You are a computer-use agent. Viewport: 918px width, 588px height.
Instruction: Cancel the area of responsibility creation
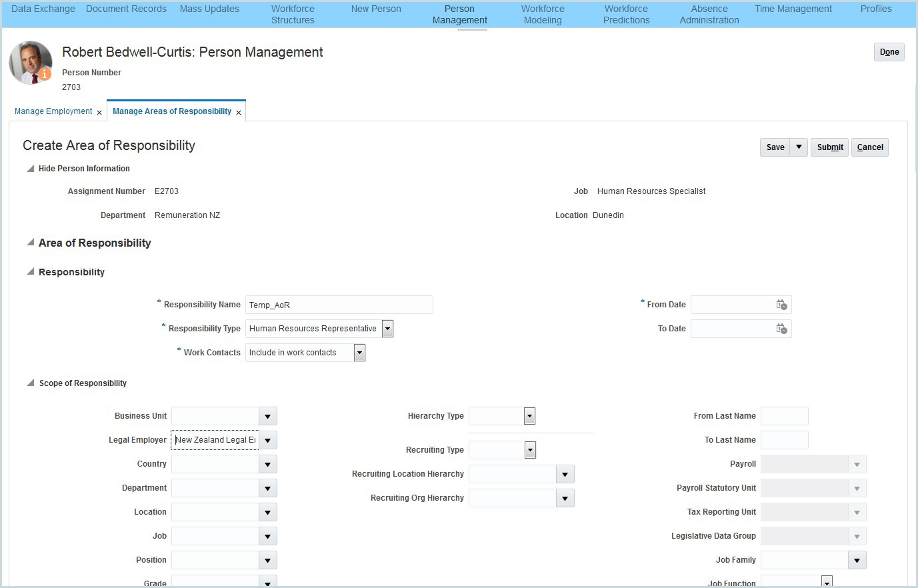(869, 147)
